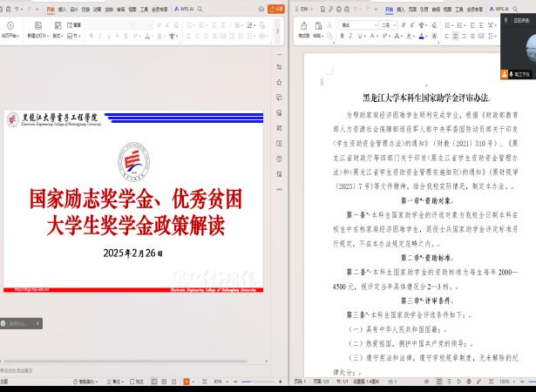This screenshot has width=536, height=392.
Task: Expand the File menu dropdown in Writer
Action: click(x=307, y=8)
